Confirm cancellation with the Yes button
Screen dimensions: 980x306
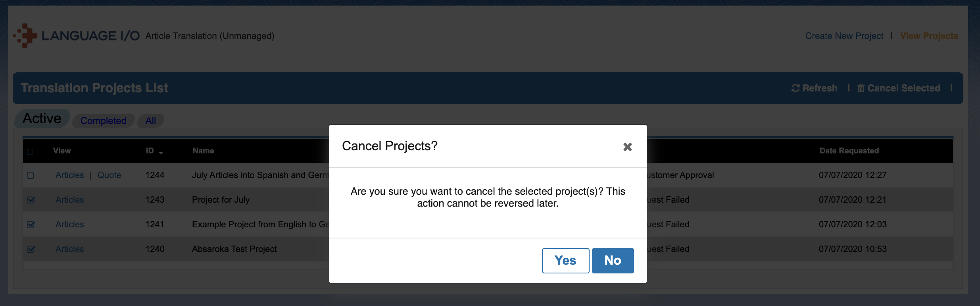pos(565,261)
